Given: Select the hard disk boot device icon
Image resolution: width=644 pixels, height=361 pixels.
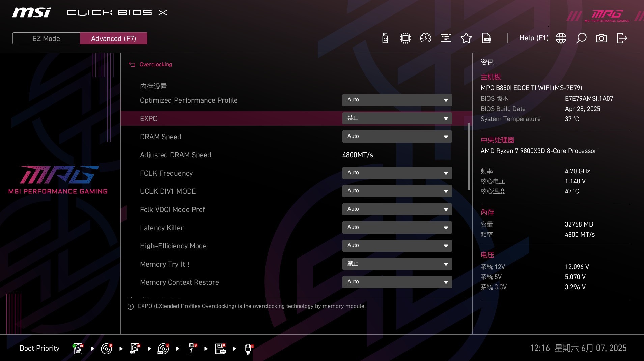Looking at the screenshot, I should [x=78, y=348].
